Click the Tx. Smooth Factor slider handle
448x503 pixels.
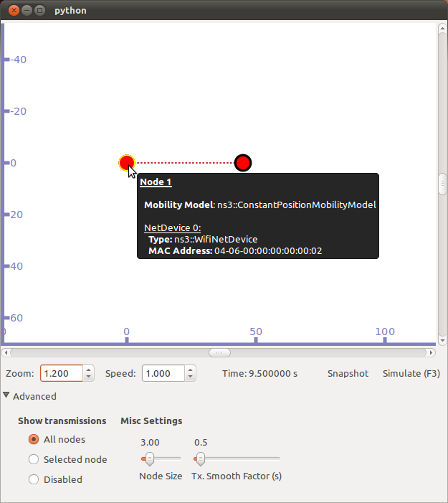pos(200,459)
